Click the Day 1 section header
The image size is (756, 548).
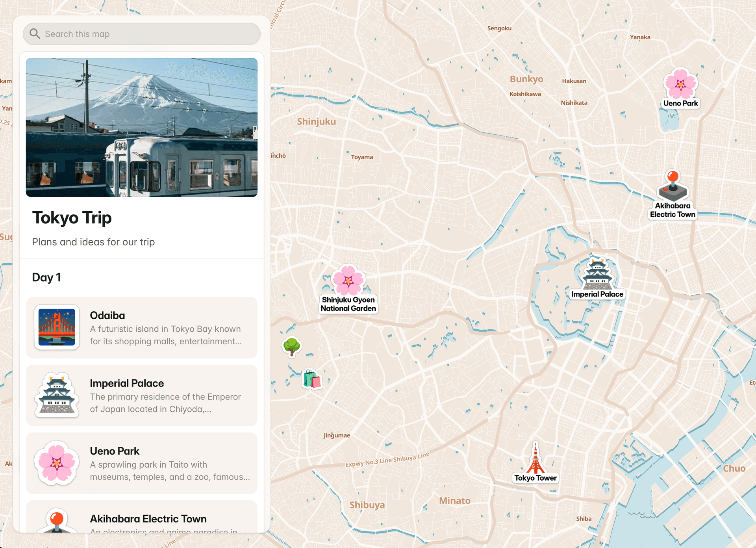(46, 277)
